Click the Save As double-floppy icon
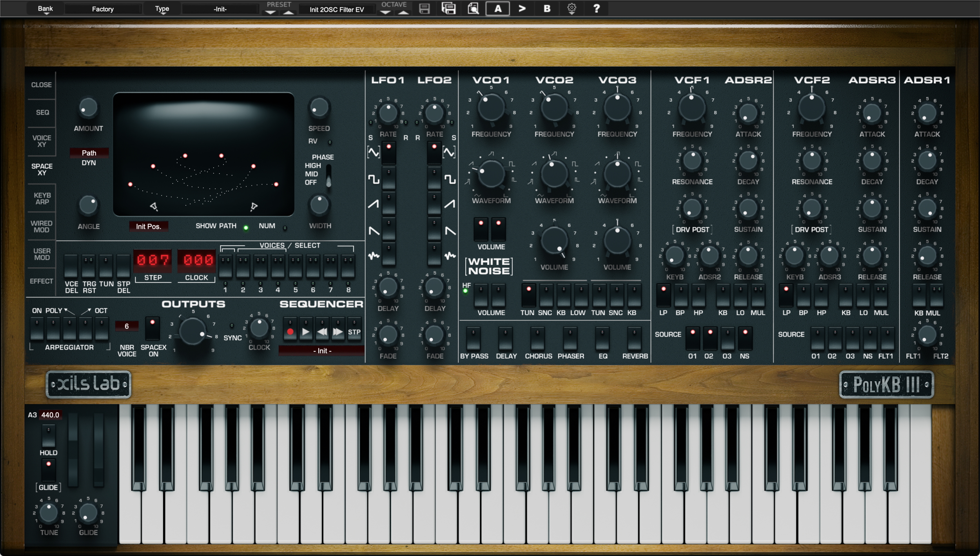980x556 pixels. (x=448, y=8)
